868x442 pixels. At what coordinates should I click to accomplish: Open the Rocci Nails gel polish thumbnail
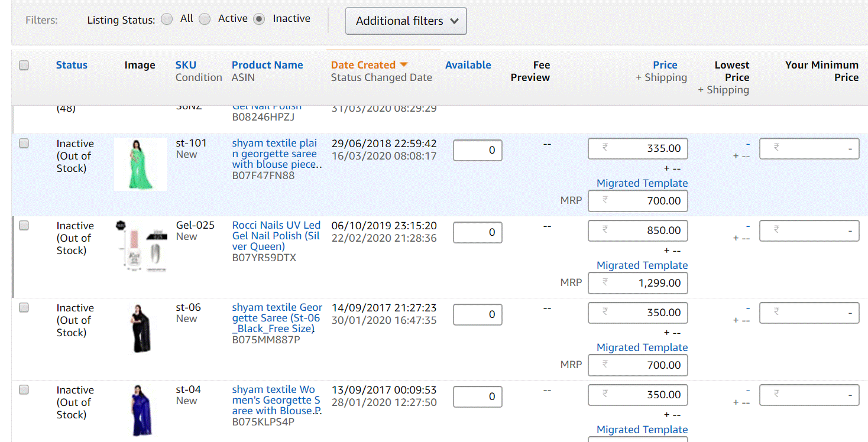[x=141, y=246]
